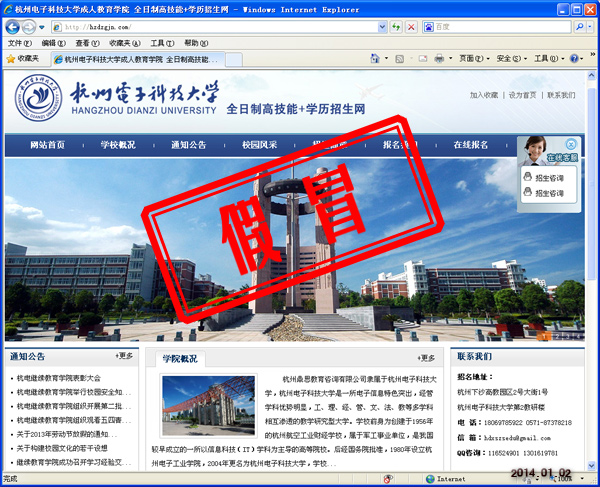Open the 文件 menu
600x487 pixels.
coord(20,43)
